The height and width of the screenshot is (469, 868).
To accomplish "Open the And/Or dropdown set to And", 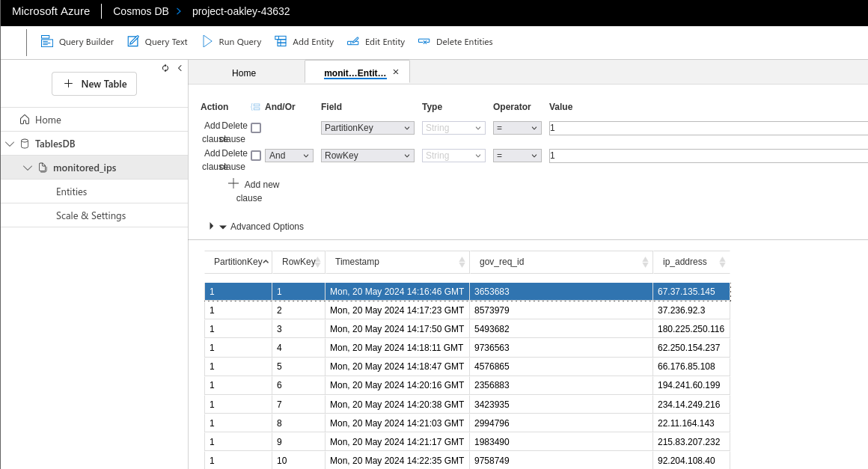I will coord(289,156).
